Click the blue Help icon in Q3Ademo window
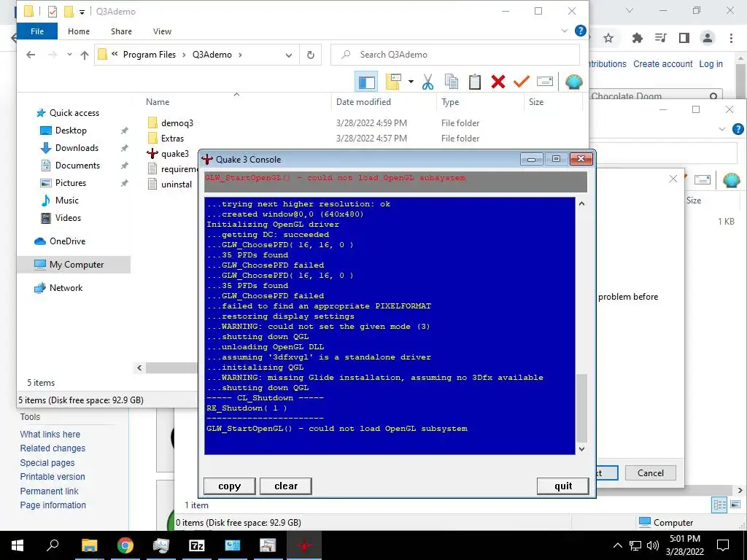747x560 pixels. tap(580, 31)
